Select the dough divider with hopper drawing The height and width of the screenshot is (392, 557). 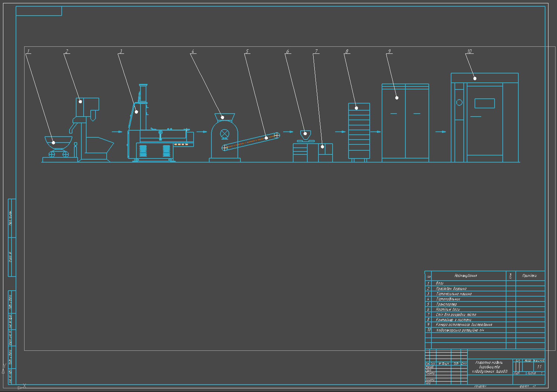coord(224,138)
